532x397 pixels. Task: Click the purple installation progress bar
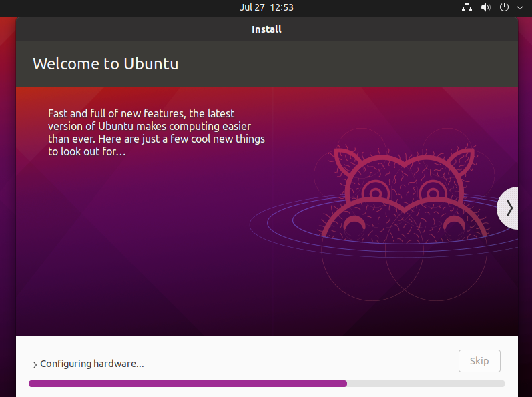(x=266, y=384)
